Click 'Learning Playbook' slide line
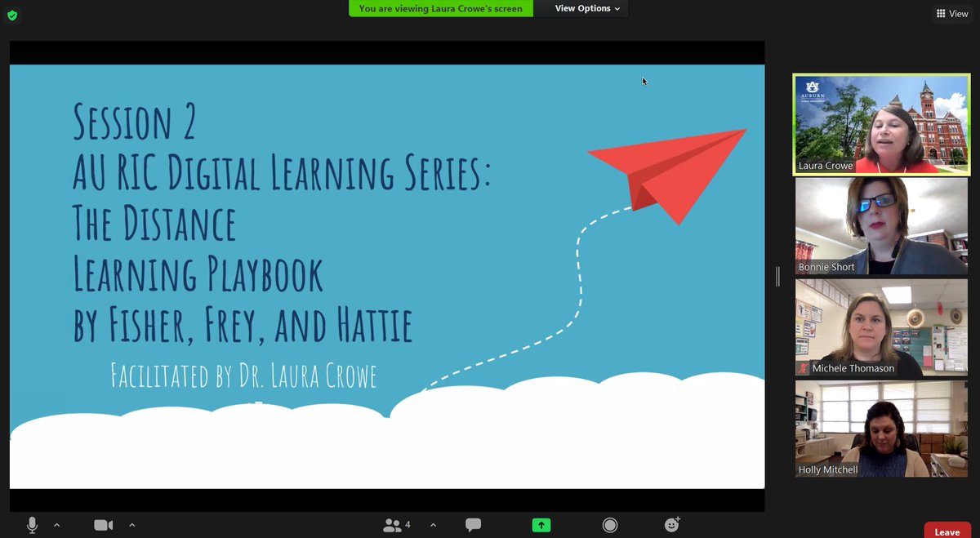 tap(198, 274)
